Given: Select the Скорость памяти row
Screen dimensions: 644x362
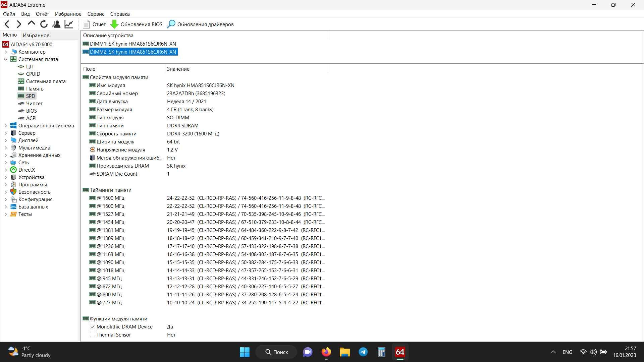Looking at the screenshot, I should click(x=204, y=134).
